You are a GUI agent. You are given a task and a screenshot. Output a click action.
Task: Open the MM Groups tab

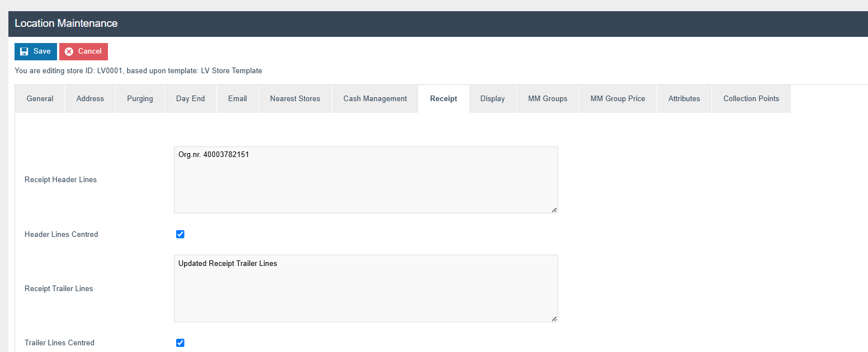(x=548, y=99)
